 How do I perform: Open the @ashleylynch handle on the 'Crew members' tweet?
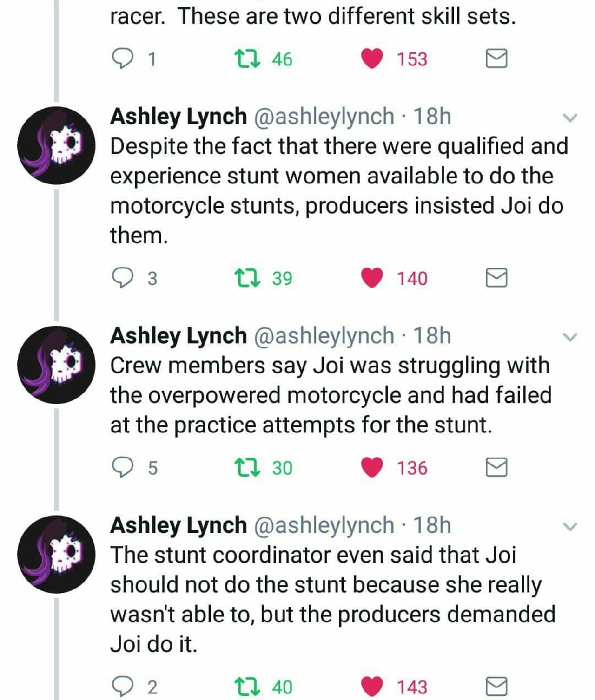tap(324, 336)
